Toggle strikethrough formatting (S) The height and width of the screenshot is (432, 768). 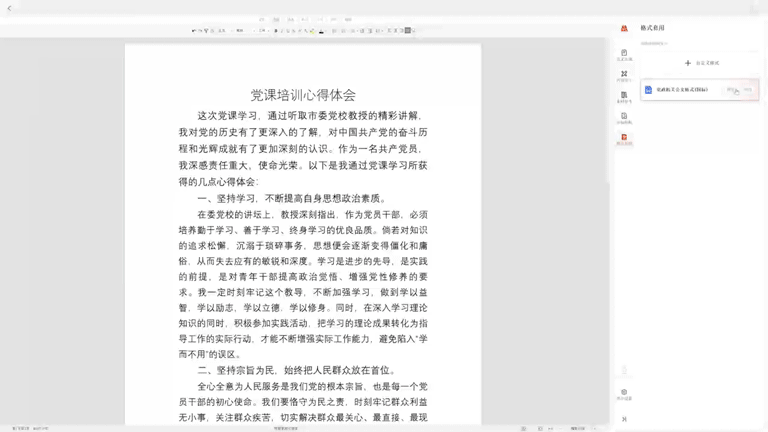[x=294, y=30]
